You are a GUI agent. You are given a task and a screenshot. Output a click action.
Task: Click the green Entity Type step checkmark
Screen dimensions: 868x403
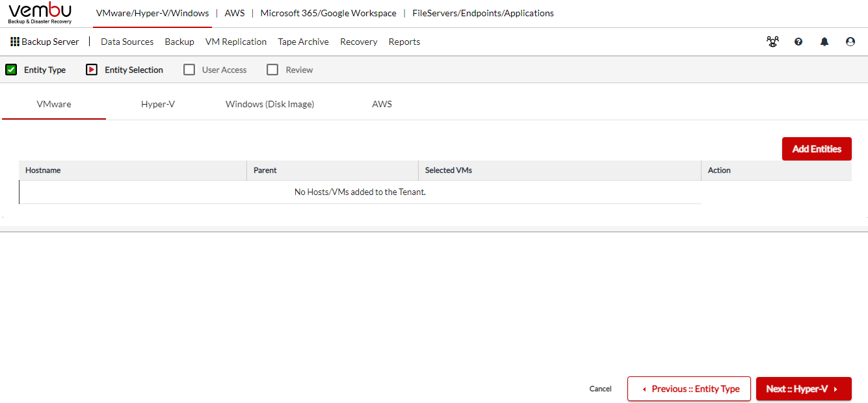11,70
